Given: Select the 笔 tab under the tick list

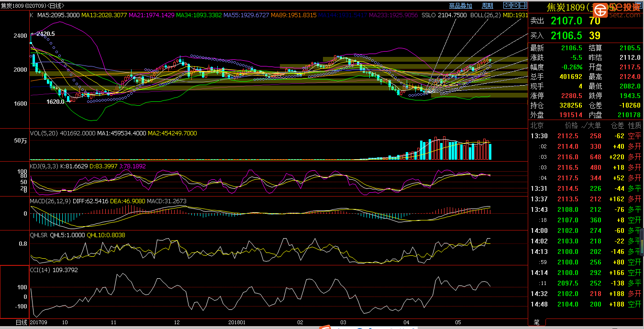Looking at the screenshot, I should 536,323.
